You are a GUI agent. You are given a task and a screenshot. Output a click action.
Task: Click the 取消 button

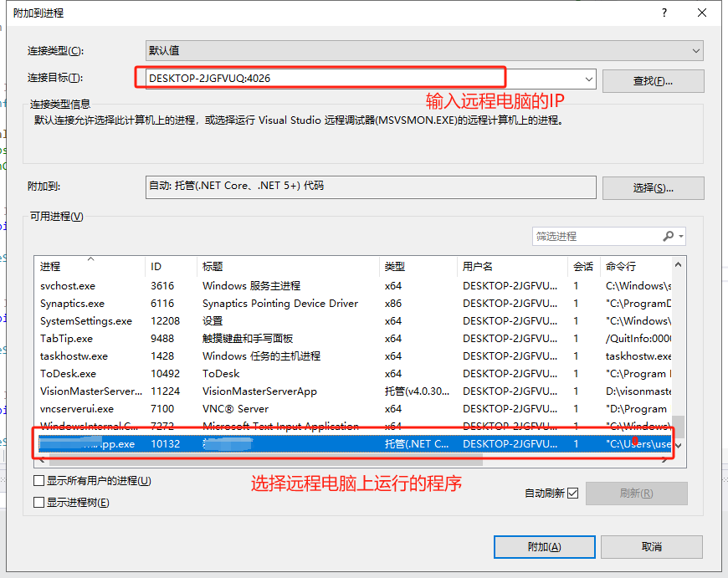(651, 547)
